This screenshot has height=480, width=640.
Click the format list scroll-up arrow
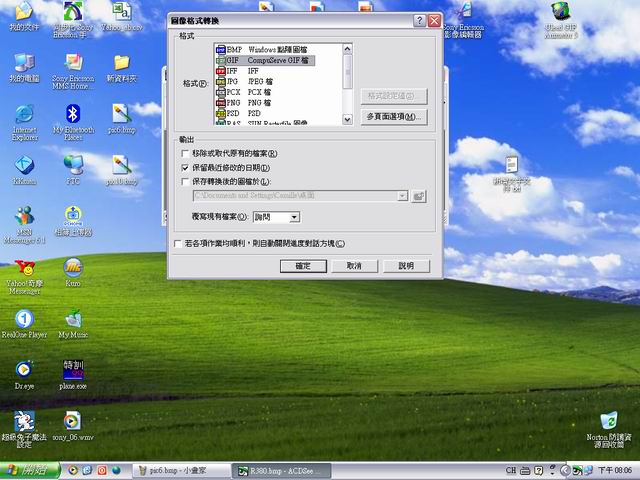pyautogui.click(x=347, y=49)
